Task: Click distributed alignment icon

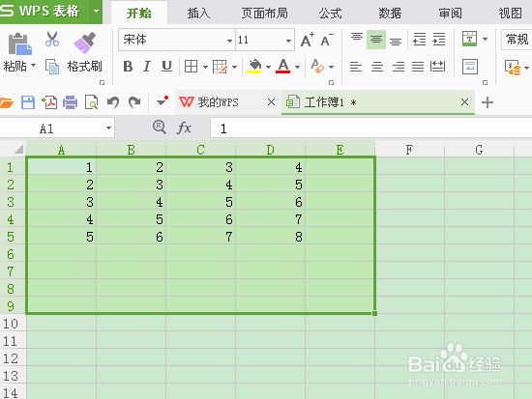Action: (437, 67)
